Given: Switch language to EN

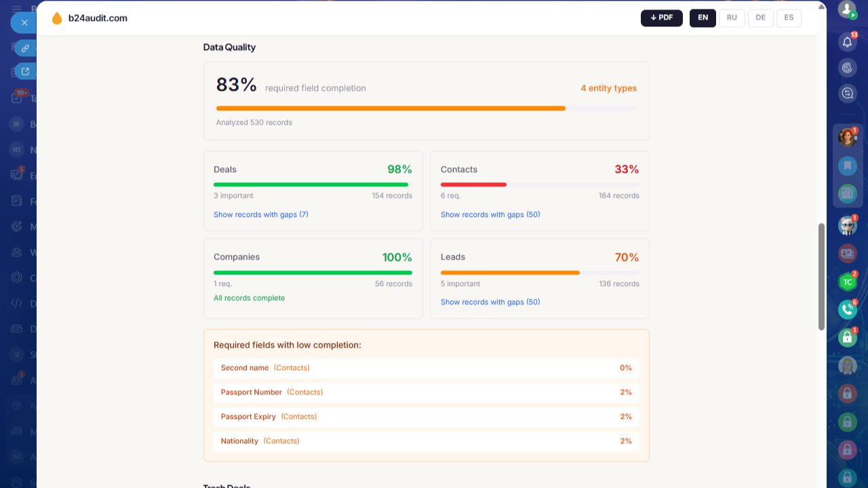Looking at the screenshot, I should tap(703, 18).
